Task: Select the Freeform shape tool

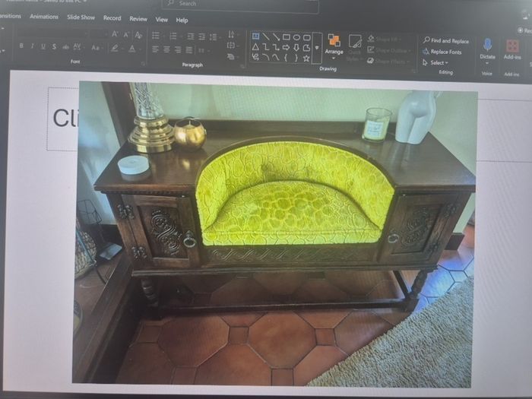Action: pyautogui.click(x=307, y=48)
